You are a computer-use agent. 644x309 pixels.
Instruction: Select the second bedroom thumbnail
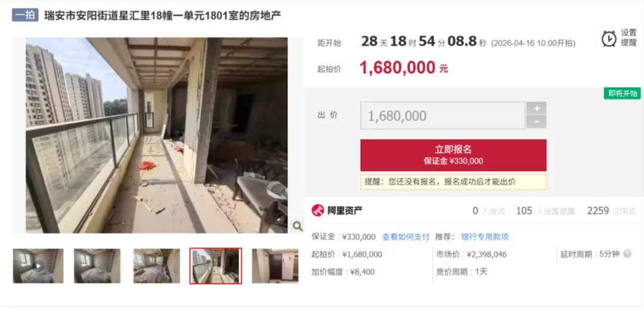97,266
